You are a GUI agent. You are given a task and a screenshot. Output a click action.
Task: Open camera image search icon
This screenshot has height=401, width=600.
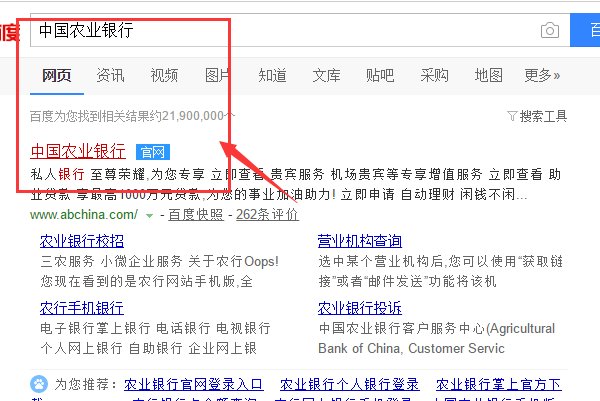click(550, 30)
